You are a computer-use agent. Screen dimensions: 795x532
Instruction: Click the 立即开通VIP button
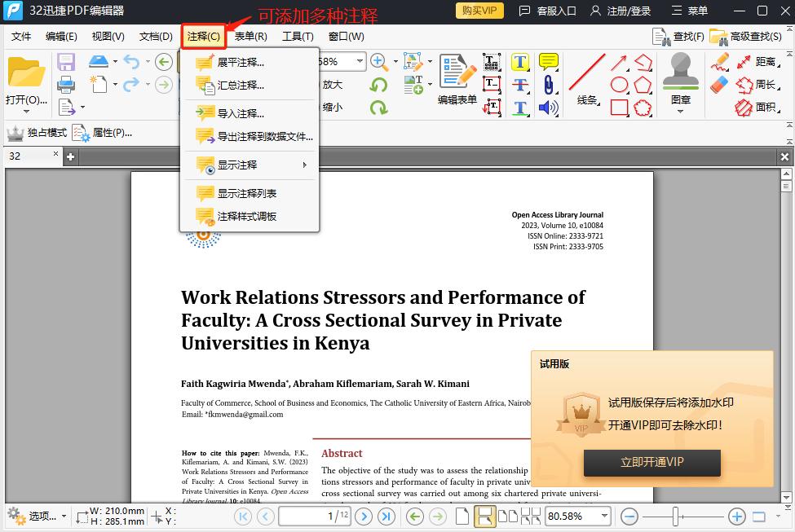651,462
